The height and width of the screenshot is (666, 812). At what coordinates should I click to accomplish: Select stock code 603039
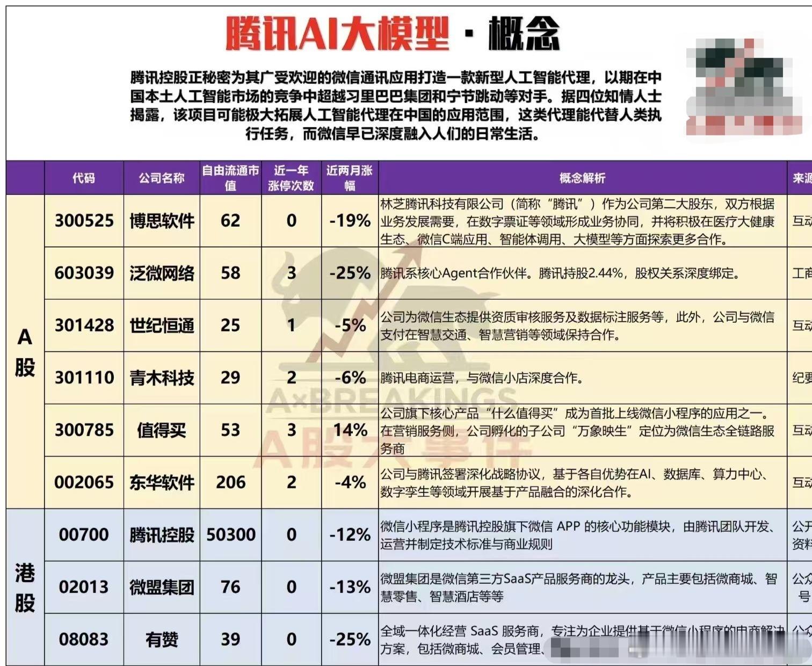(84, 273)
